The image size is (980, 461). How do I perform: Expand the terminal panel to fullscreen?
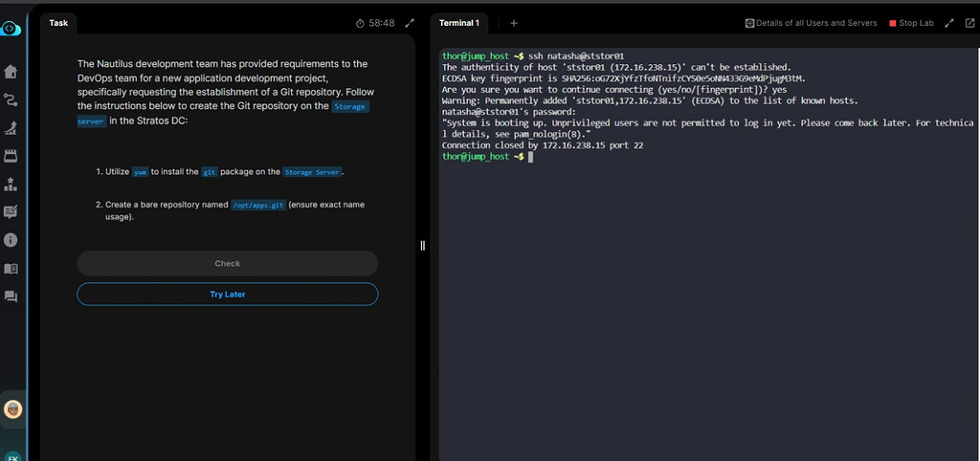pos(949,23)
